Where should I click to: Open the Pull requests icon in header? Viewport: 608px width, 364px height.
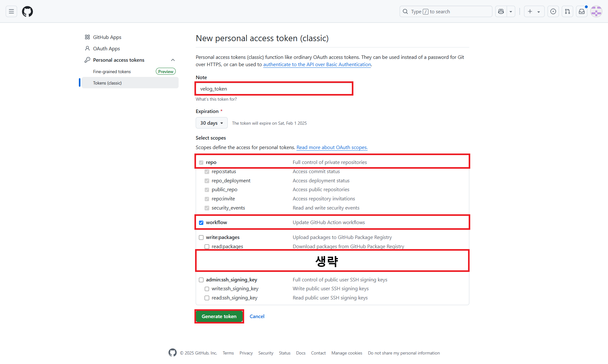point(567,12)
